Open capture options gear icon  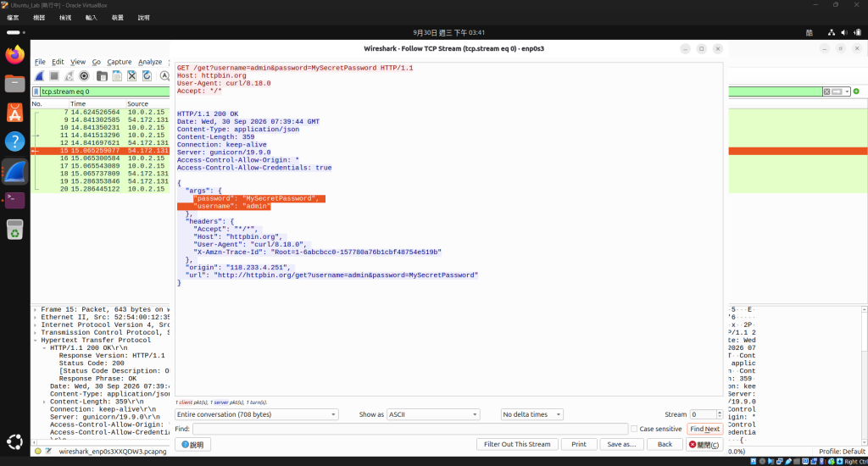coord(84,75)
